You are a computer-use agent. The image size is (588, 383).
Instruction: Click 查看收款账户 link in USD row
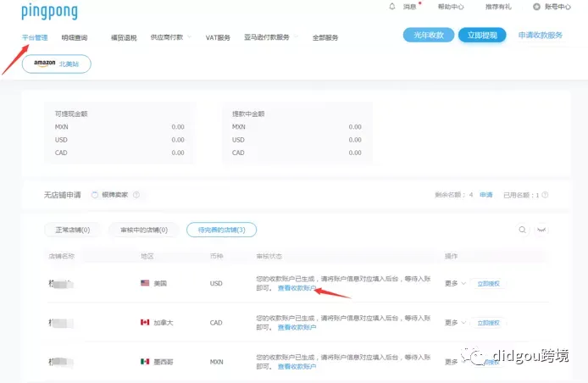pyautogui.click(x=297, y=288)
